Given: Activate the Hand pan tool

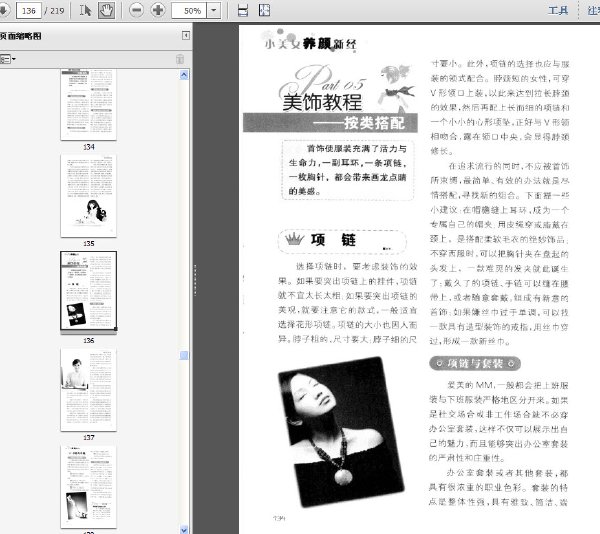Looking at the screenshot, I should [x=106, y=10].
